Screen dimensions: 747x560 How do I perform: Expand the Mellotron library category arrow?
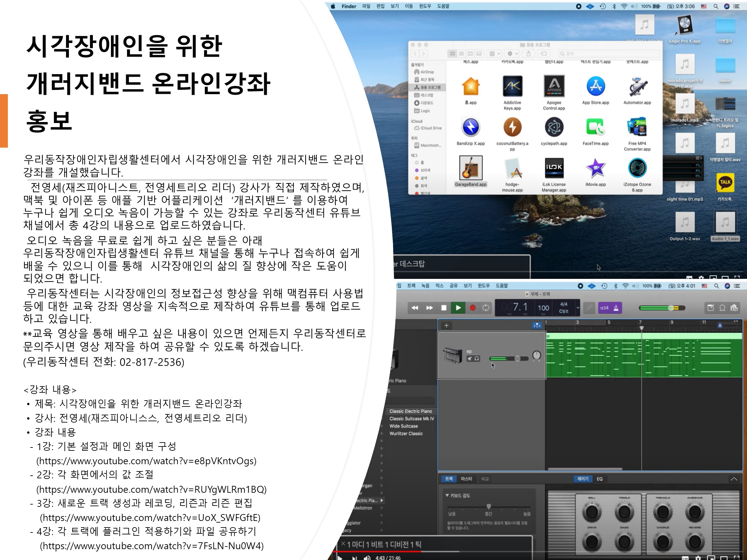pos(382,508)
